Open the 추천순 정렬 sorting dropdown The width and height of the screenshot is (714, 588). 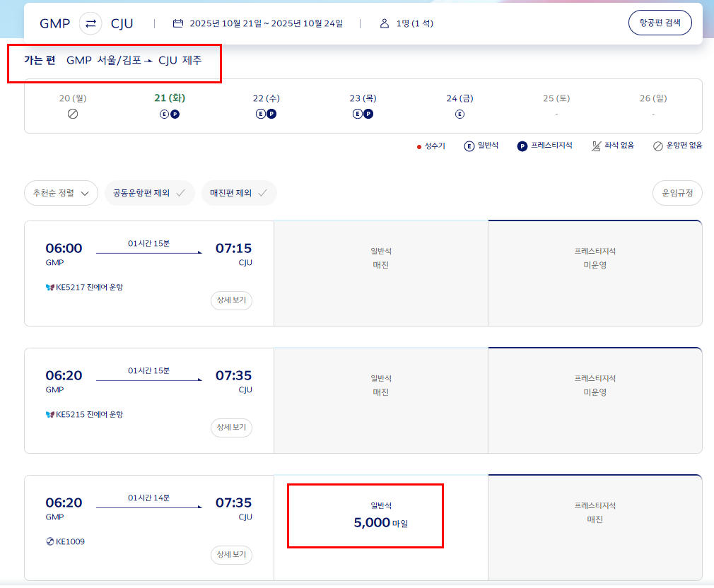[61, 192]
